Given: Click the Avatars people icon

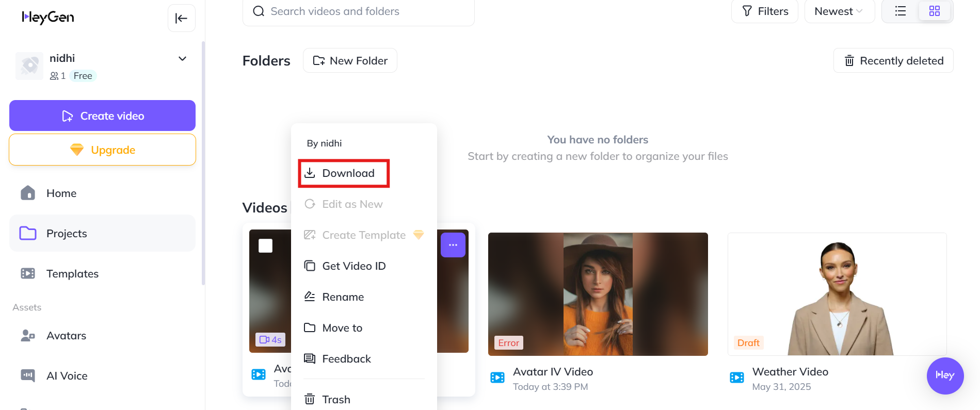Looking at the screenshot, I should [28, 335].
